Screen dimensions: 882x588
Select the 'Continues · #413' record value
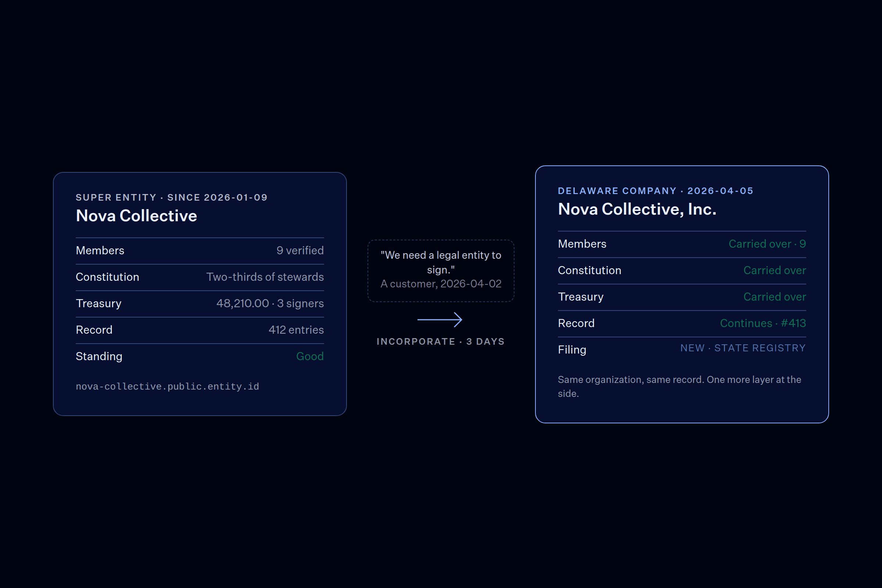pyautogui.click(x=763, y=323)
